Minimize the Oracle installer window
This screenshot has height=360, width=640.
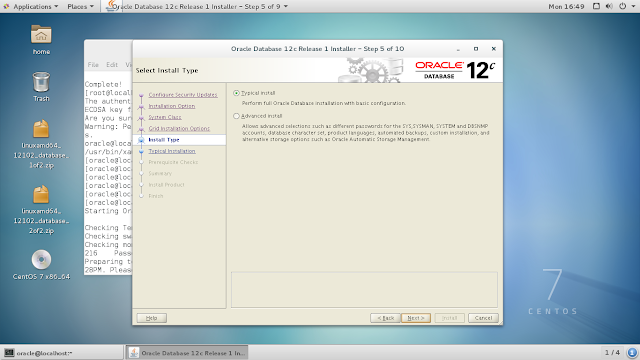pyautogui.click(x=458, y=49)
